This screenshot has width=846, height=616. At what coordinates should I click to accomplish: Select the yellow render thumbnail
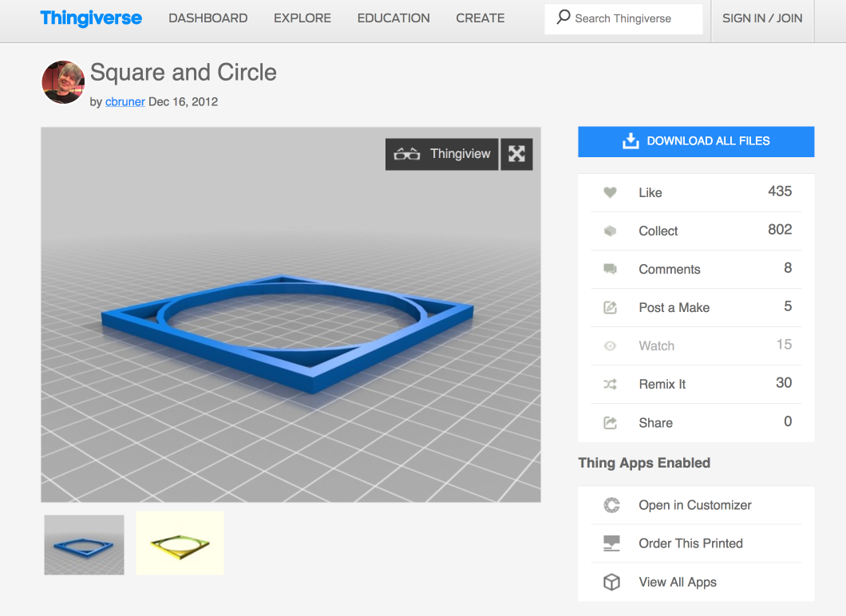pyautogui.click(x=180, y=543)
